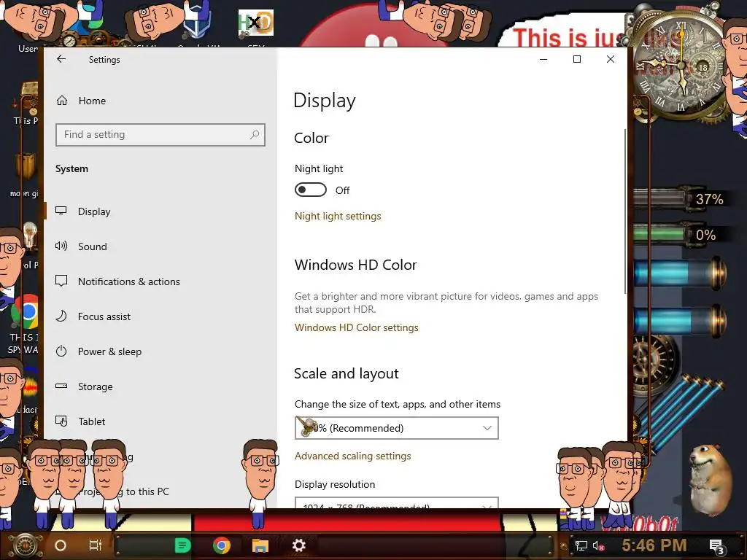Open Tablet settings via its icon
Viewport: 747px width, 560px height.
pos(61,421)
